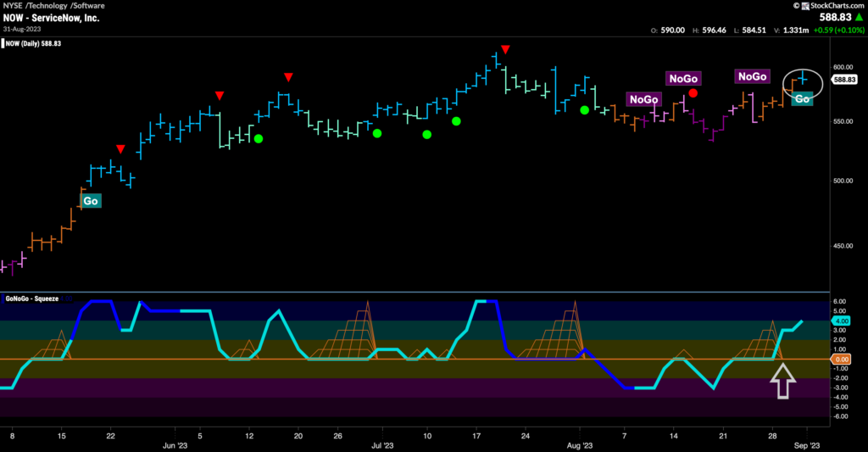
Task: Click the teal Go label near May 15
Action: tap(90, 201)
